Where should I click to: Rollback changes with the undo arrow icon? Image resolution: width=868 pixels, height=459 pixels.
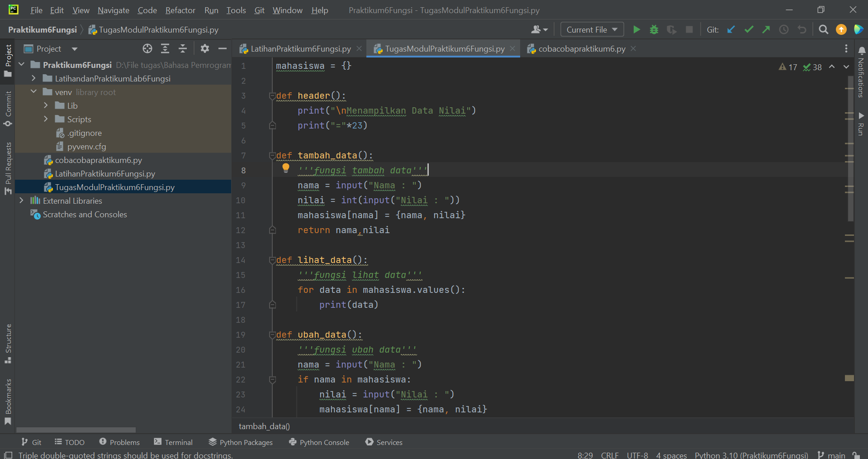802,30
